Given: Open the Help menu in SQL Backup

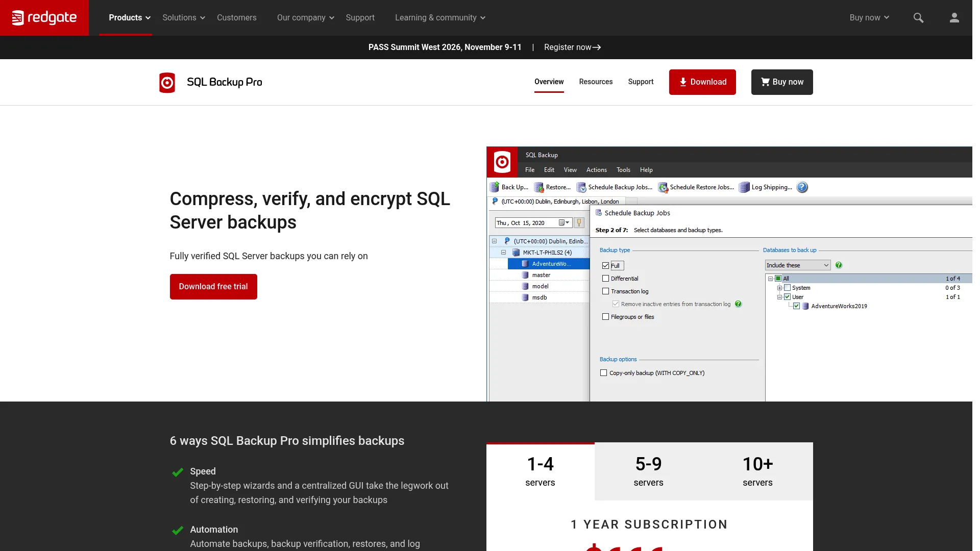Looking at the screenshot, I should 646,170.
